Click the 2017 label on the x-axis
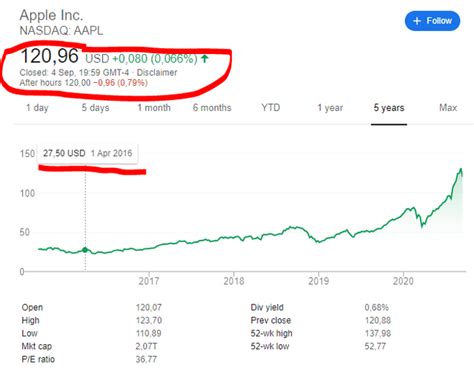 pos(149,281)
